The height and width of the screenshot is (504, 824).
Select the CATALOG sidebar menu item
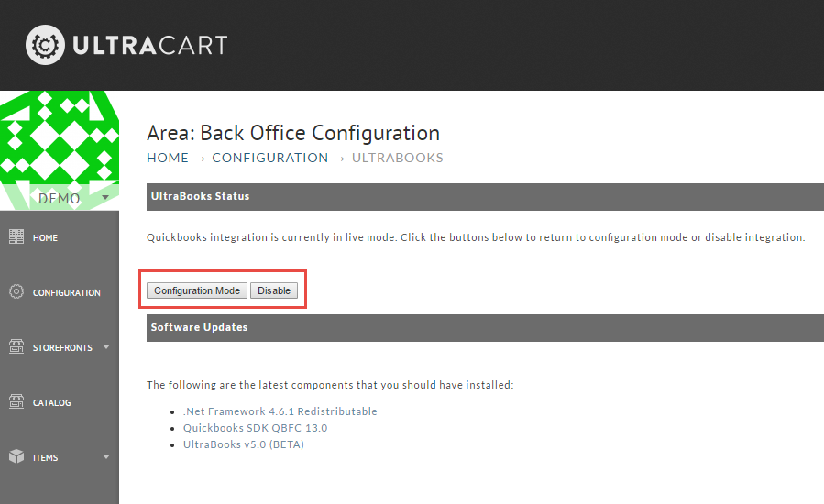tap(51, 402)
